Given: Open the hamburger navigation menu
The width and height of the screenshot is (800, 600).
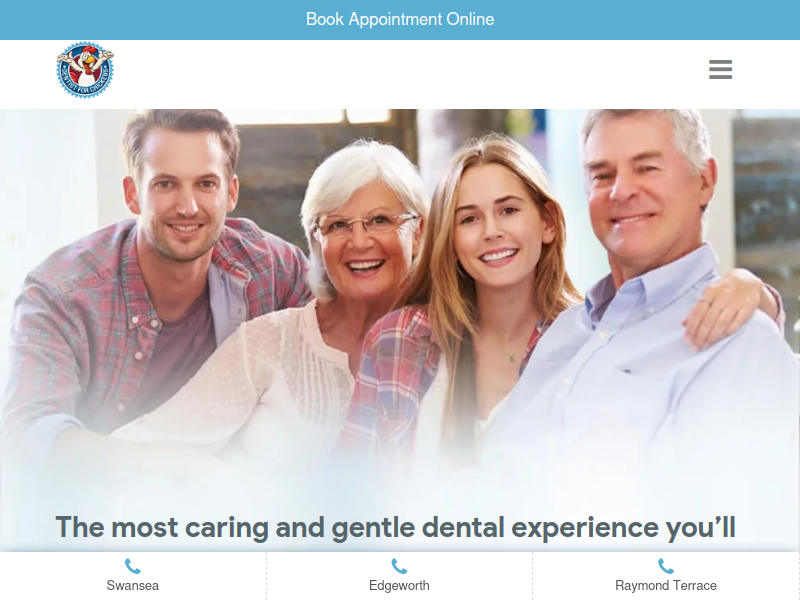Looking at the screenshot, I should click(x=720, y=69).
